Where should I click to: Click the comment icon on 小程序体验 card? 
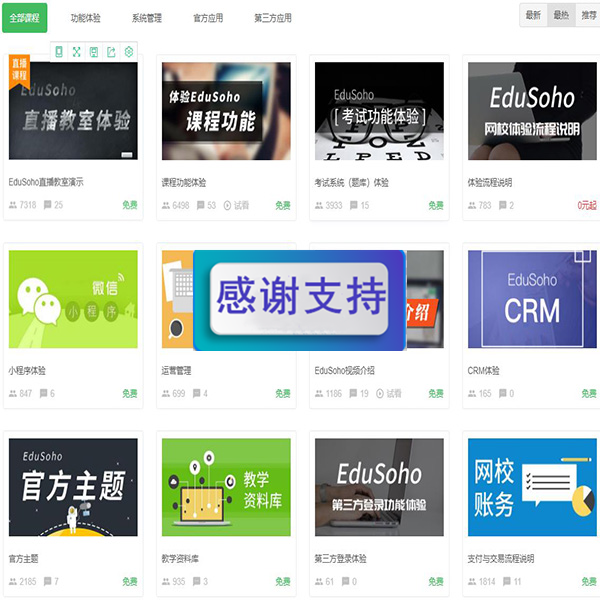point(44,393)
